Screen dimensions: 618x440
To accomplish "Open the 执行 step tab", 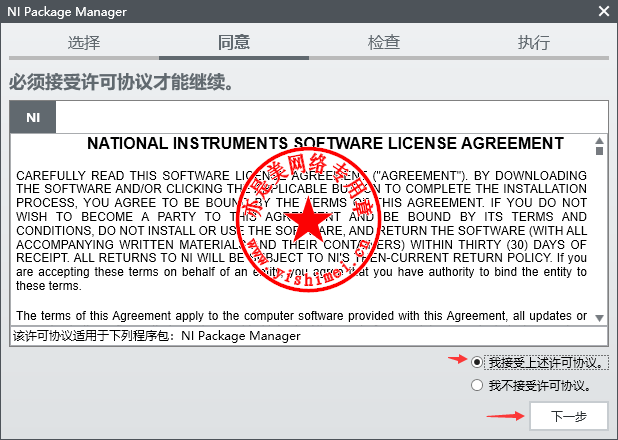I will (x=534, y=43).
